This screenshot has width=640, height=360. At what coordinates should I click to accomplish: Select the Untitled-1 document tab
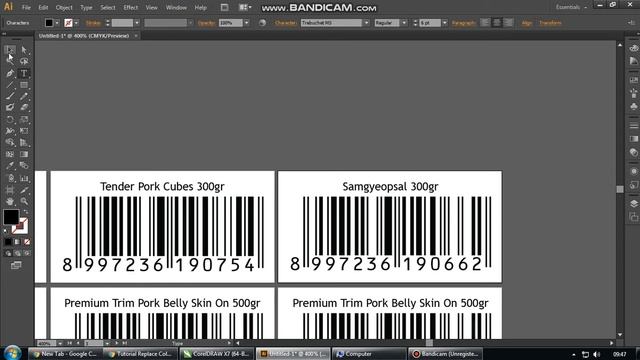(x=84, y=36)
